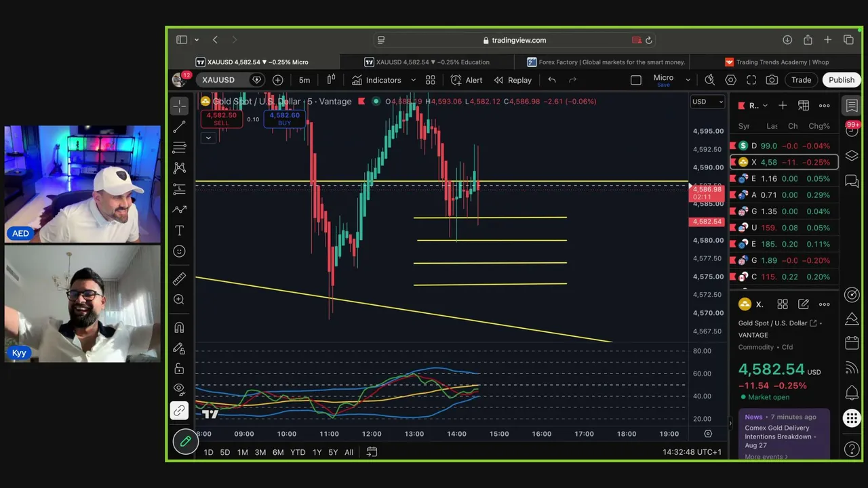
Task: Select the trend line drawing tool
Action: [179, 127]
